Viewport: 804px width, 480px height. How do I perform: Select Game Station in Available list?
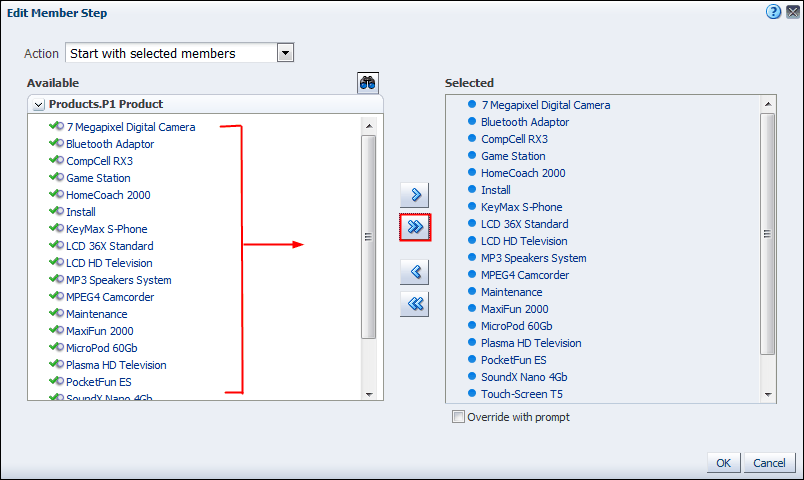click(98, 178)
